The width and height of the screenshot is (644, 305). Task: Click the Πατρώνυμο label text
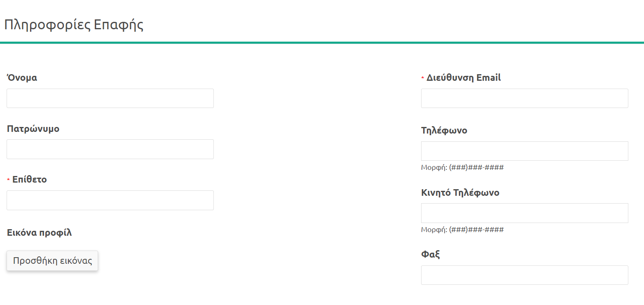[33, 129]
